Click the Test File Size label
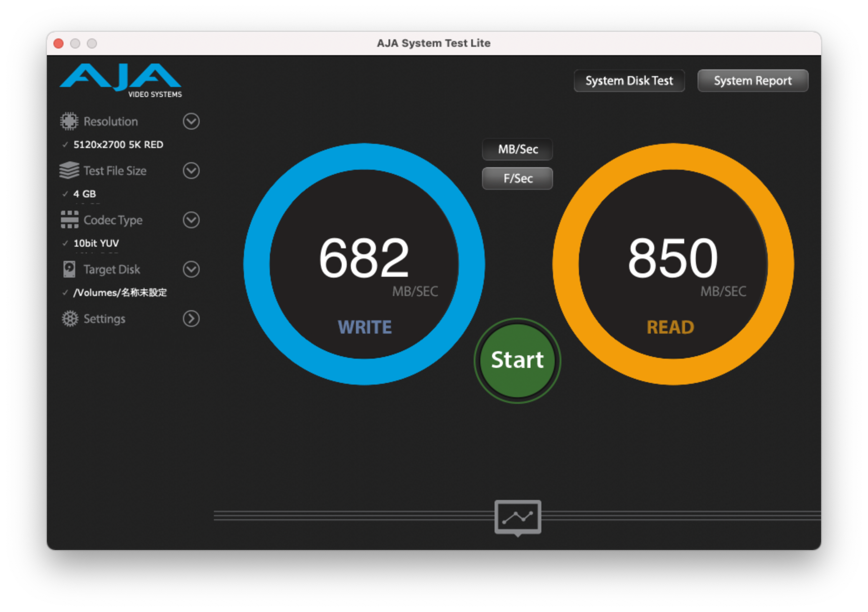The image size is (868, 612). [115, 171]
